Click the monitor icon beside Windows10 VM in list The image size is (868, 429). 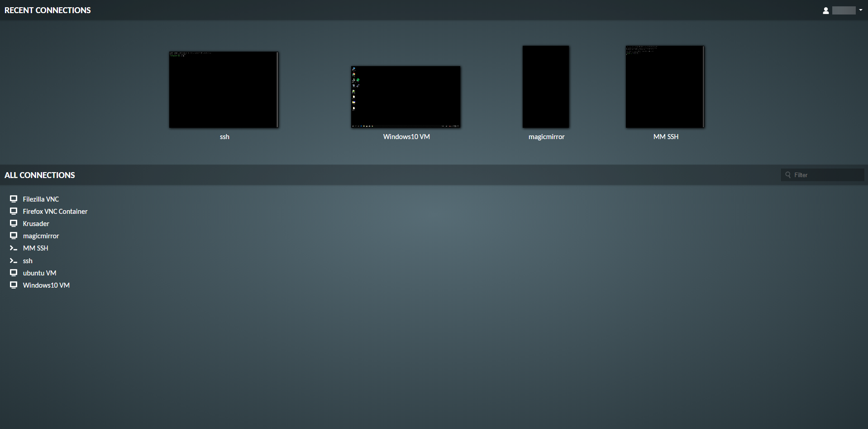click(x=14, y=285)
